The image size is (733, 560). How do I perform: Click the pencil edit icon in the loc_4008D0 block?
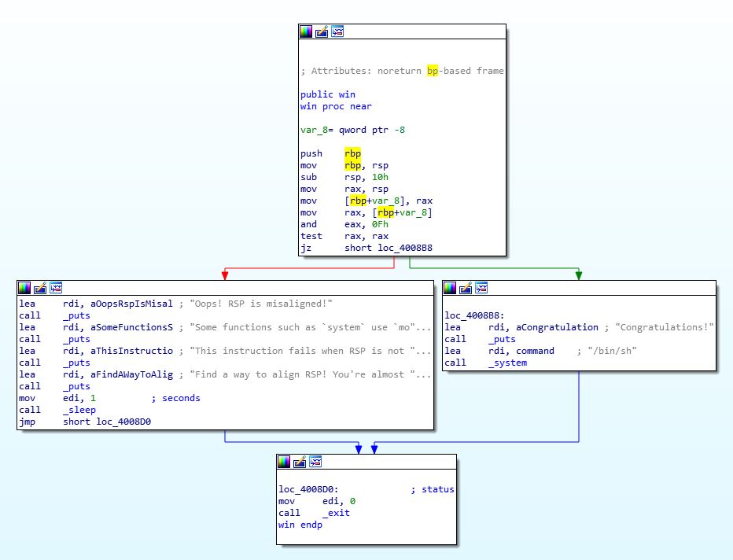(x=300, y=462)
